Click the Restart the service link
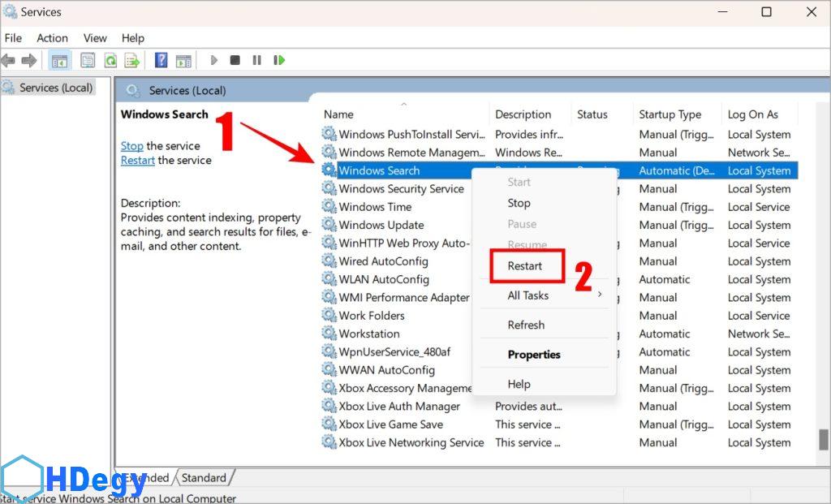This screenshot has width=831, height=504. pos(137,161)
